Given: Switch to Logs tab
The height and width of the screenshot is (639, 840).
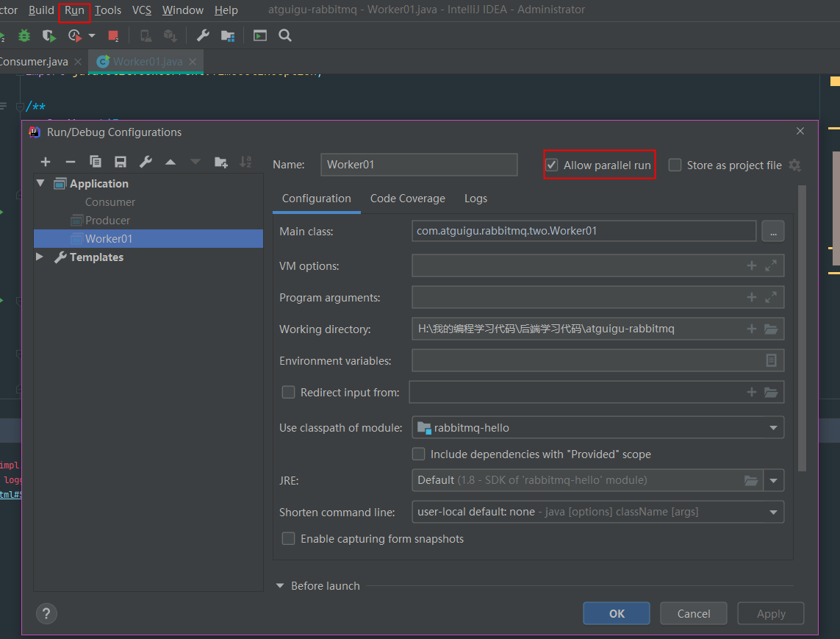Looking at the screenshot, I should tap(475, 199).
